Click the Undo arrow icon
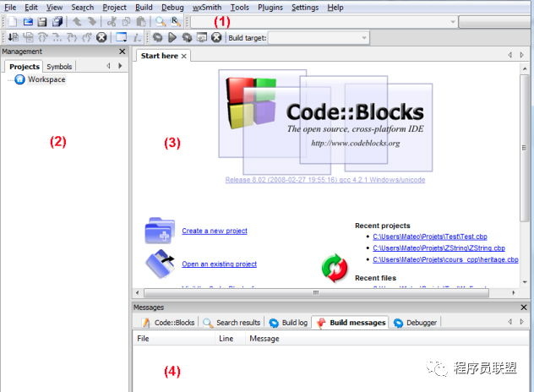 [x=77, y=22]
